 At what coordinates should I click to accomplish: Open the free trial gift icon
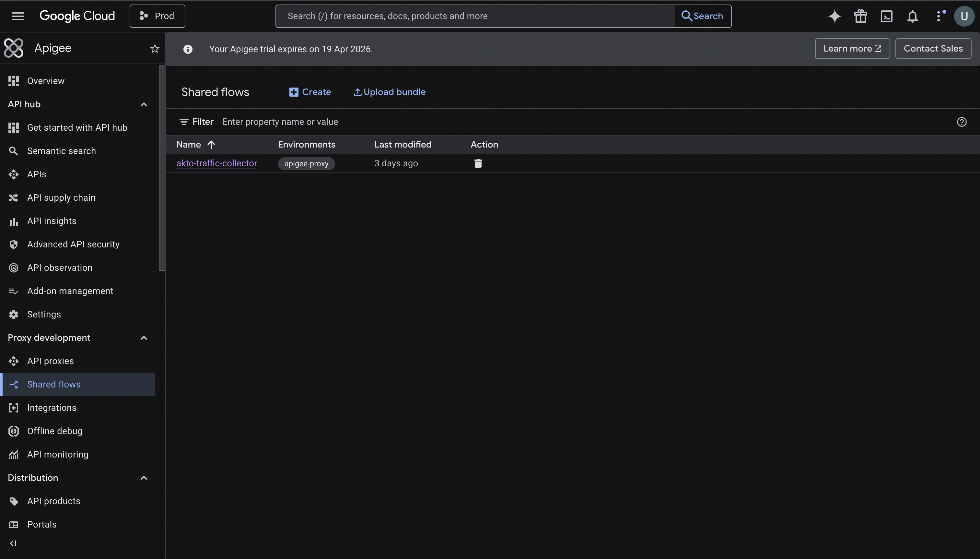click(x=860, y=16)
